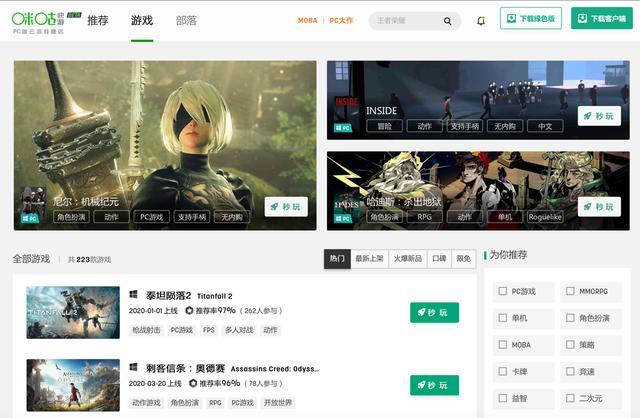Click the Windows icon beside 刺客信条：奥德赛

click(133, 367)
